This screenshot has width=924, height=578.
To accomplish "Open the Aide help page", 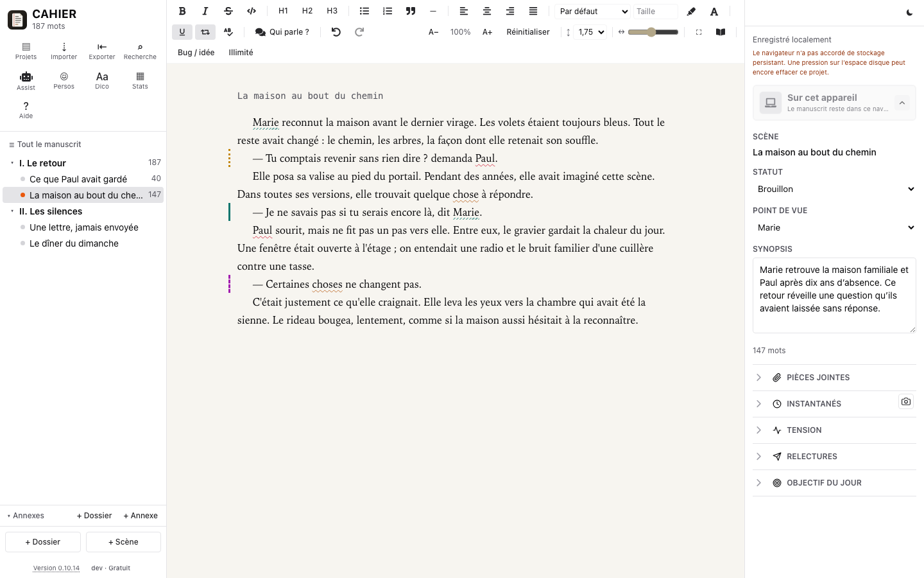I will pyautogui.click(x=26, y=110).
